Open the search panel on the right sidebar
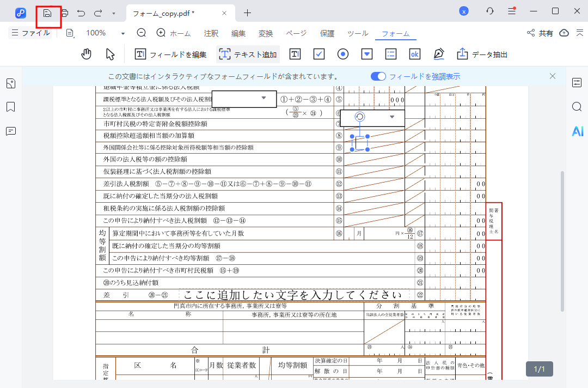The width and height of the screenshot is (588, 388). click(x=577, y=107)
